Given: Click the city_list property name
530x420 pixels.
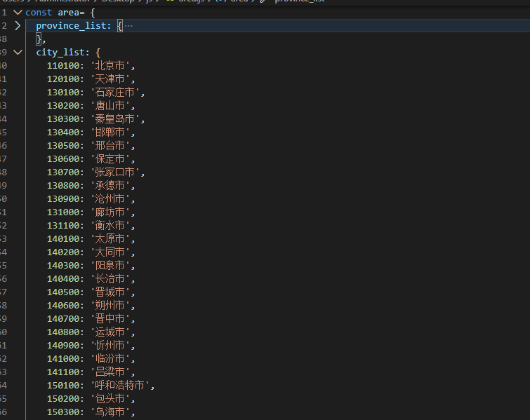Looking at the screenshot, I should 60,53.
